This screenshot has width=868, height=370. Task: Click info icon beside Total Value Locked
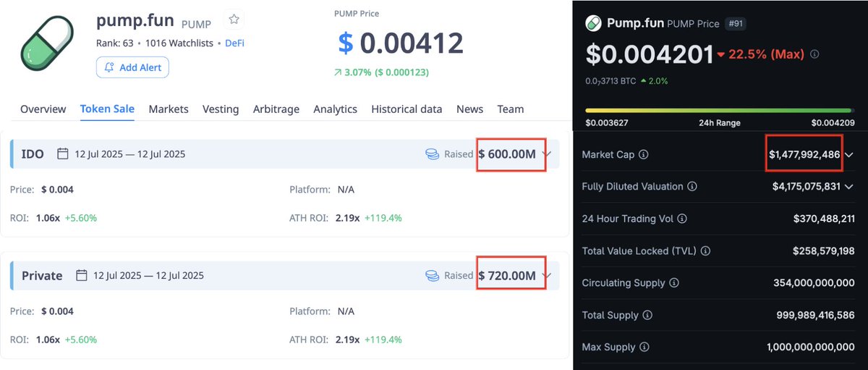click(x=705, y=251)
